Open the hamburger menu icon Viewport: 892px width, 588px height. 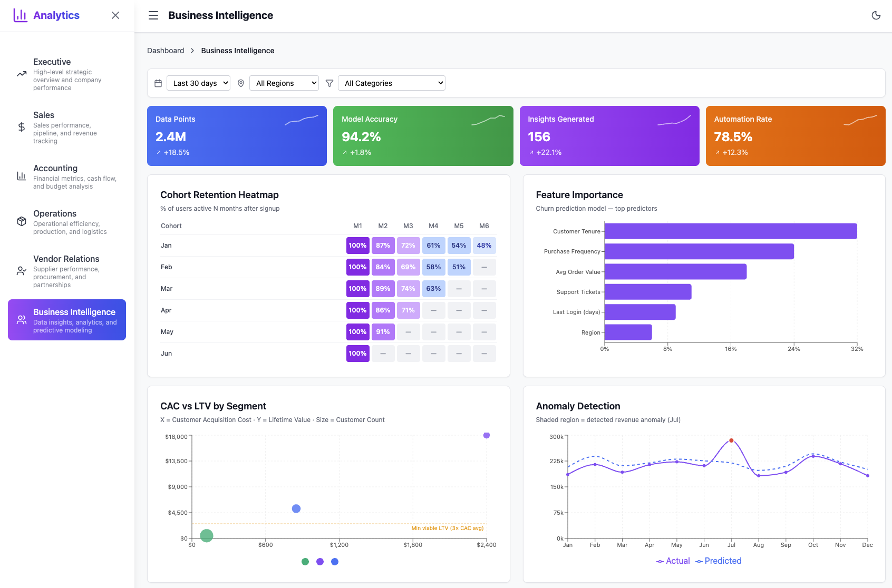click(153, 15)
